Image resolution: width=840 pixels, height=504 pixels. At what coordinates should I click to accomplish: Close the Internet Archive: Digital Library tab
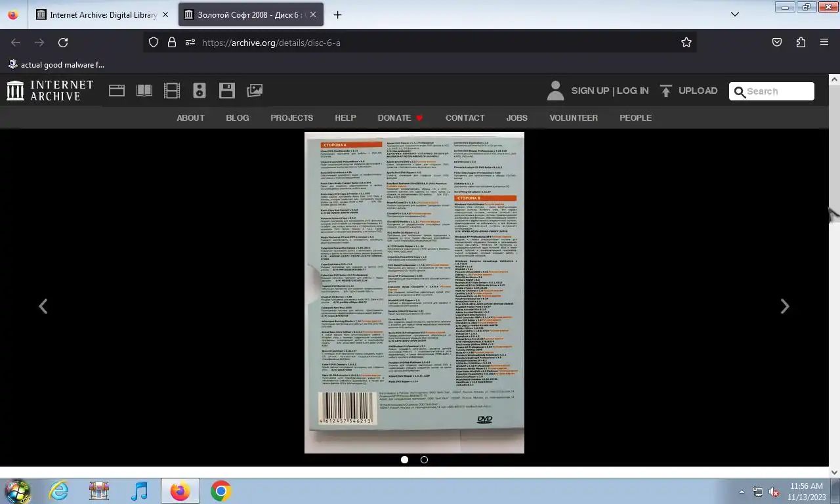click(165, 14)
